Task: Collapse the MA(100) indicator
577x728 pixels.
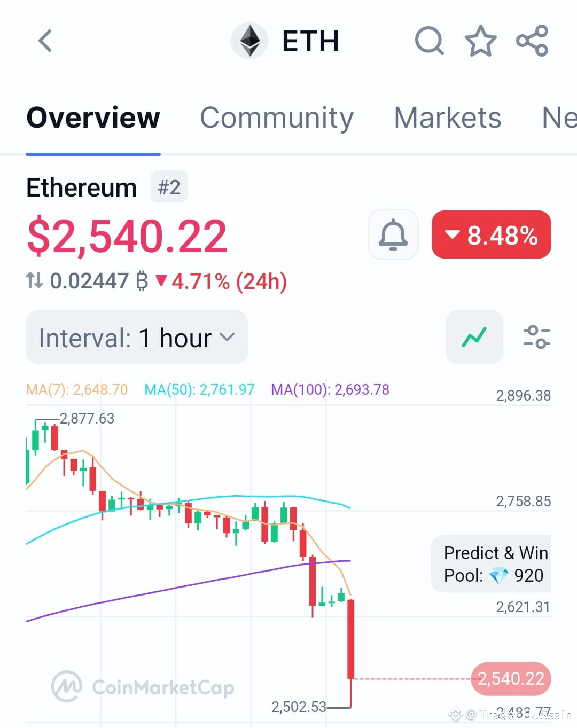Action: [x=330, y=389]
